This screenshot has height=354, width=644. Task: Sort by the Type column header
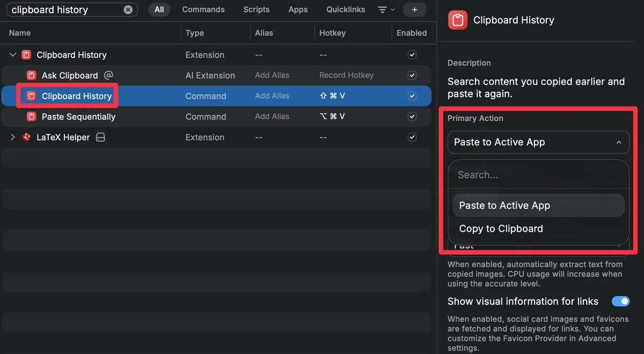pos(195,33)
